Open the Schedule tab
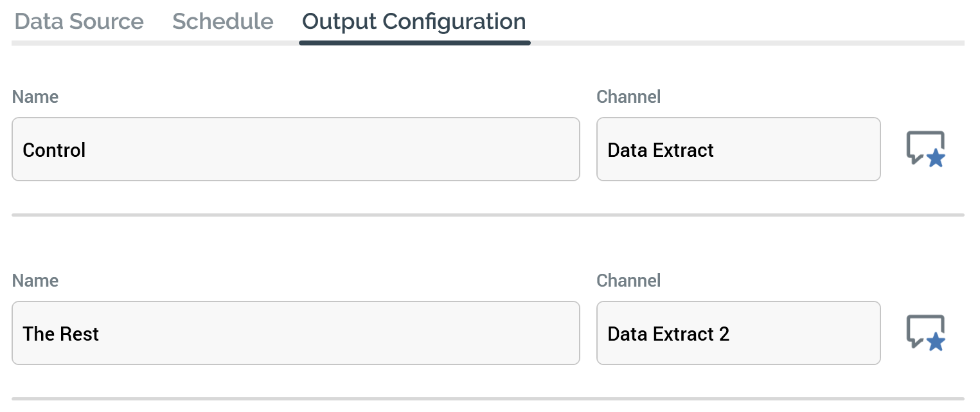Viewport: 980px width, 412px height. [222, 21]
